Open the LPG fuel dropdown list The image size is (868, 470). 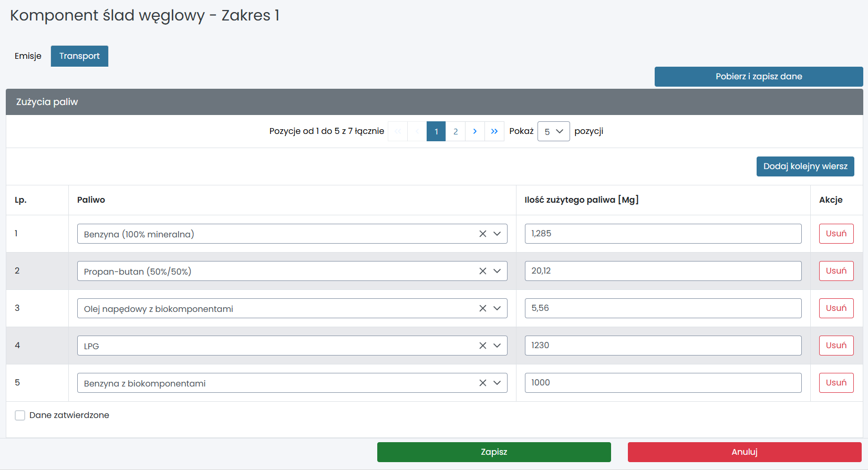(497, 346)
